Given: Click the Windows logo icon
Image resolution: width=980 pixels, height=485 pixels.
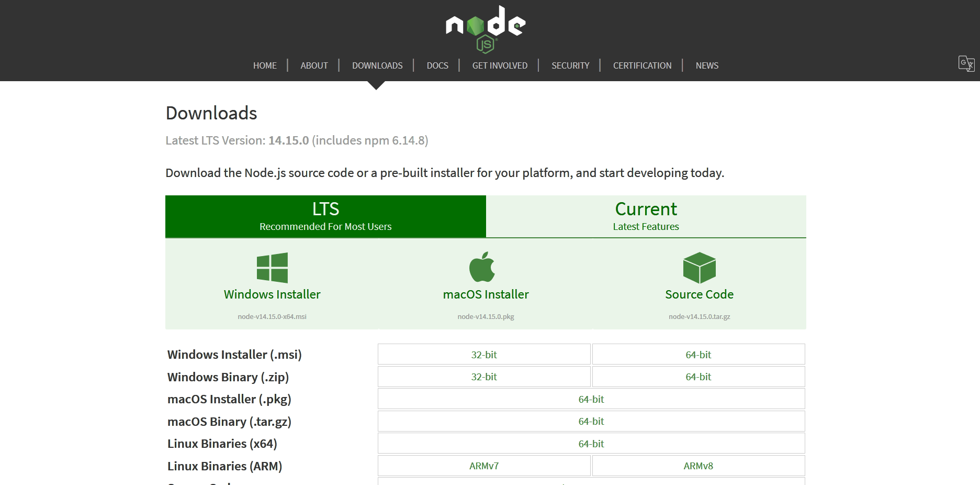Looking at the screenshot, I should click(x=272, y=268).
